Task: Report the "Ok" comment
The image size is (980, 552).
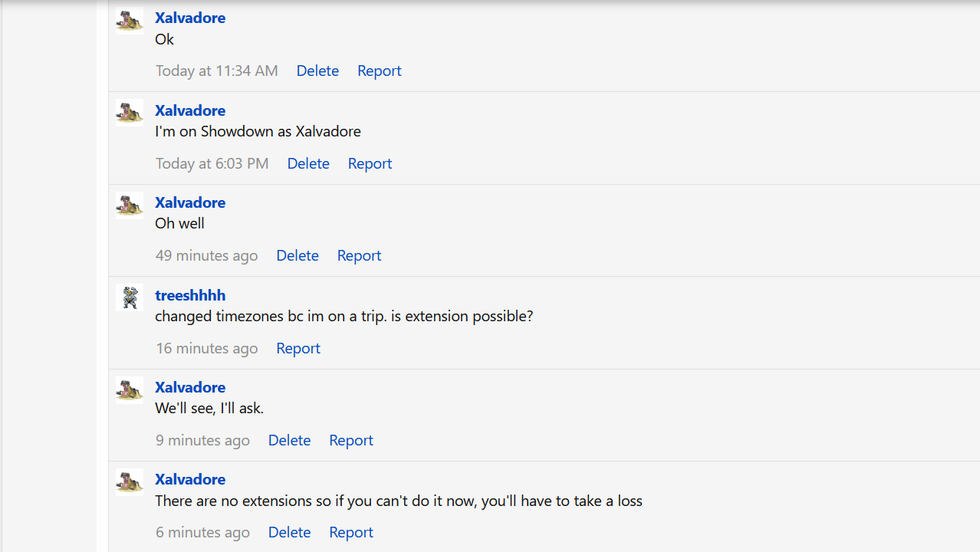Action: pyautogui.click(x=379, y=71)
